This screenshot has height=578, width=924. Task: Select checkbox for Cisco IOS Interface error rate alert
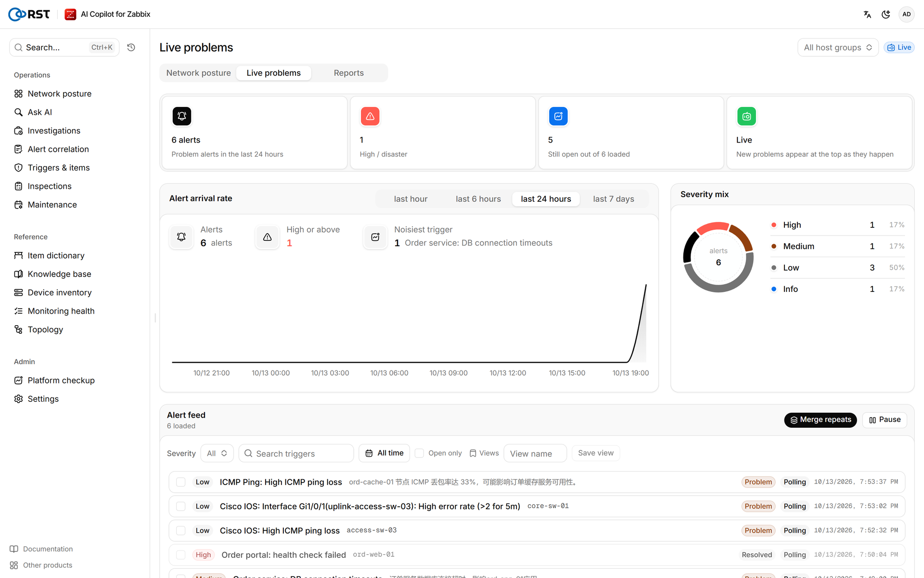(180, 506)
